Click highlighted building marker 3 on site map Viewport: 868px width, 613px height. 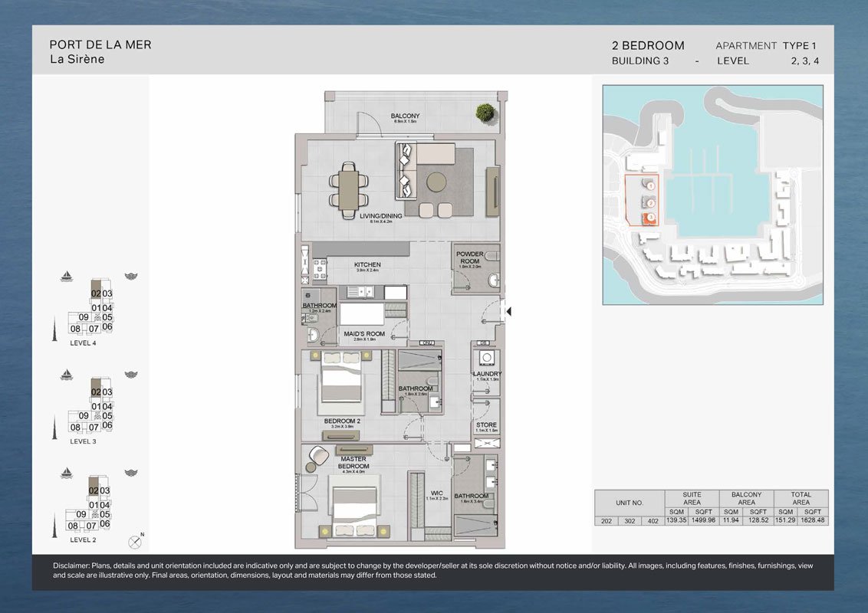click(650, 218)
